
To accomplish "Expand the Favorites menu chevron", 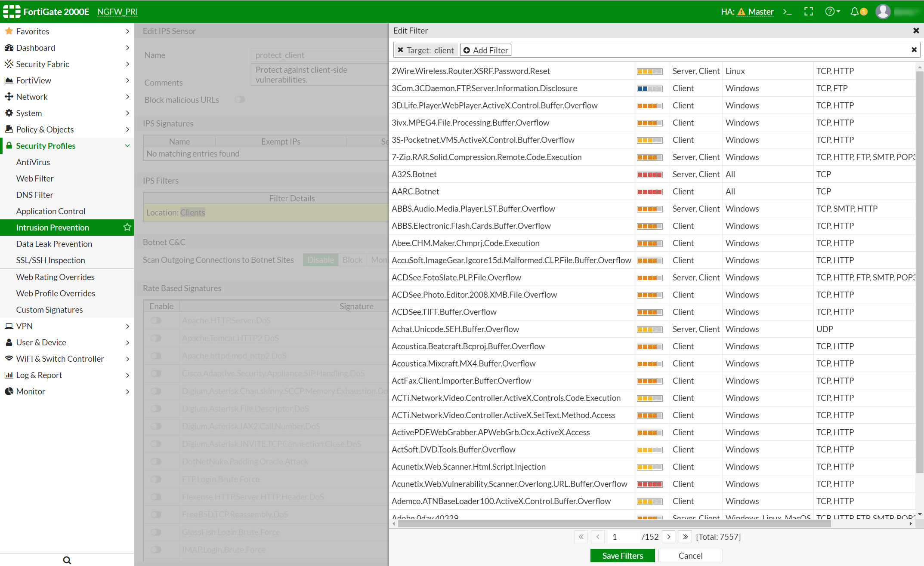I will point(127,31).
